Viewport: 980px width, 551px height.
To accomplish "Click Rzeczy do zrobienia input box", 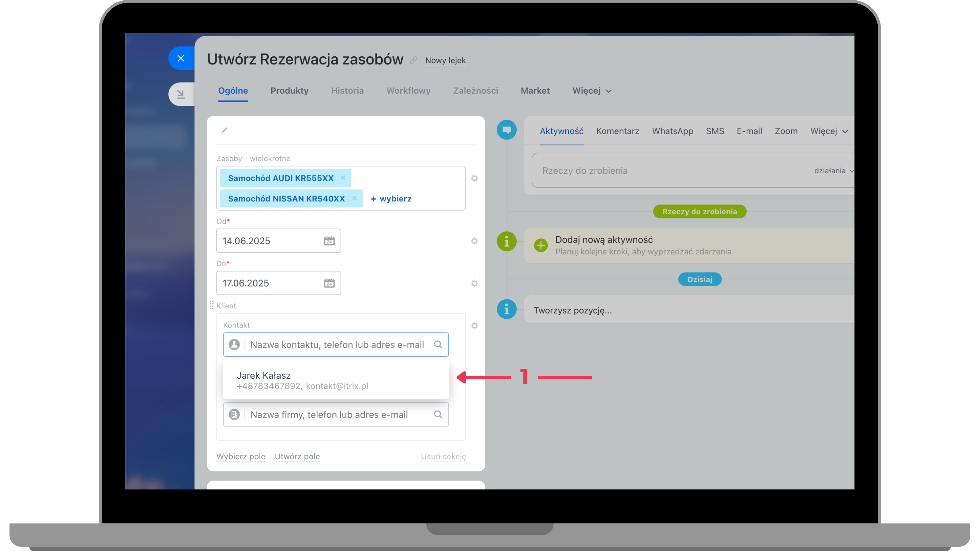I will coord(692,171).
